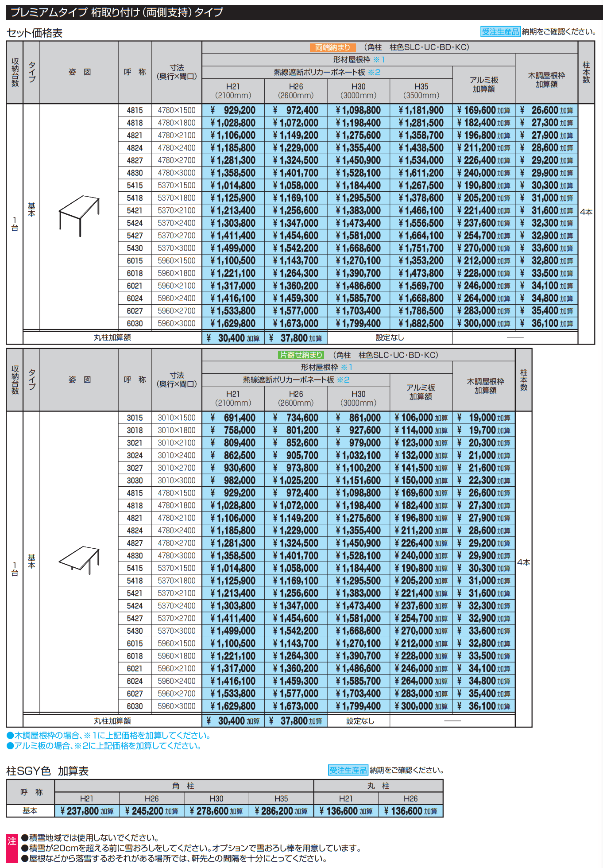Select the 角柱 header in SGY table
This screenshot has height=868, width=603.
point(183,786)
